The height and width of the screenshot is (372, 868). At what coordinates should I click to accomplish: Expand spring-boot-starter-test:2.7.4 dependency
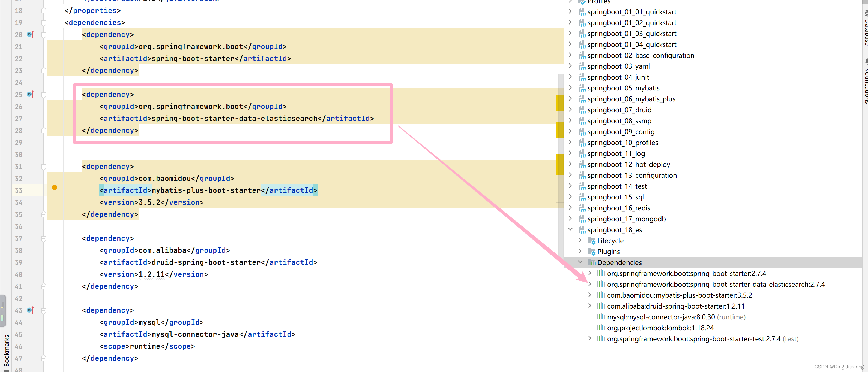(590, 338)
